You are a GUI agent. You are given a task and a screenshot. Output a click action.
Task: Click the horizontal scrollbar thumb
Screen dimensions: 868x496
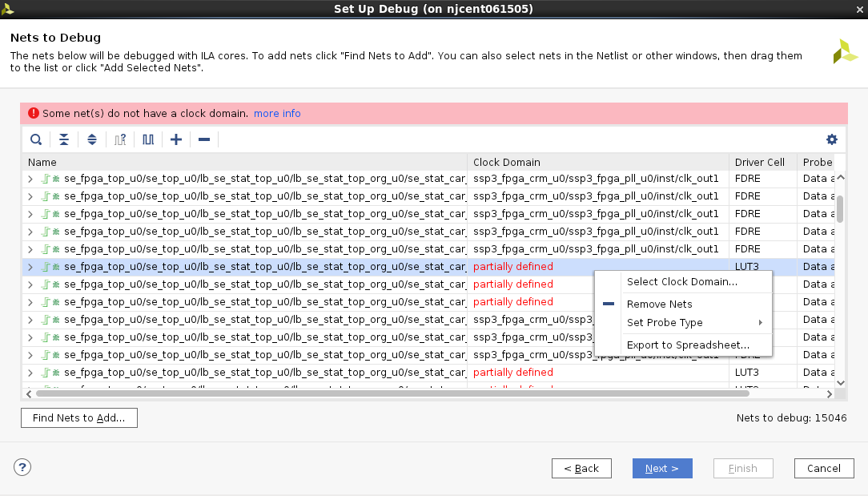392,394
